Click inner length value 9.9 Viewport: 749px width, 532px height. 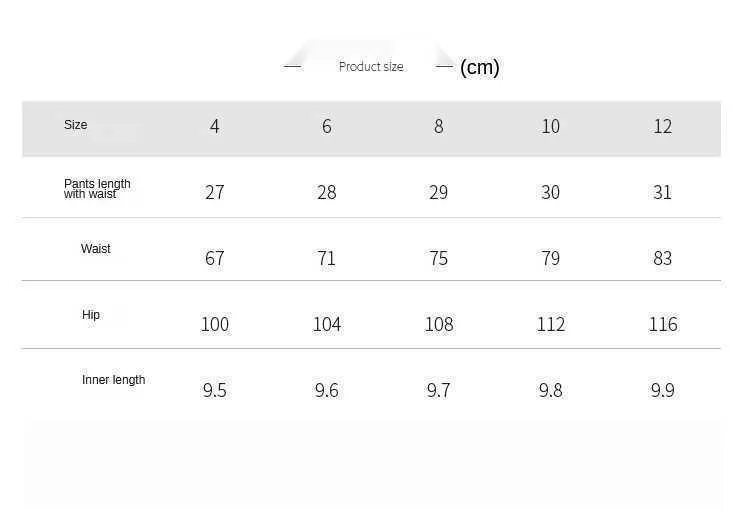(663, 390)
